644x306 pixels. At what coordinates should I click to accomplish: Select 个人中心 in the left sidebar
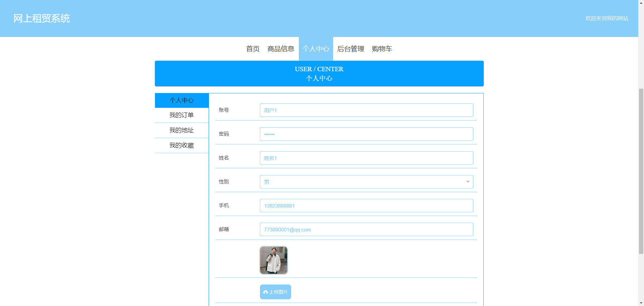tap(182, 100)
